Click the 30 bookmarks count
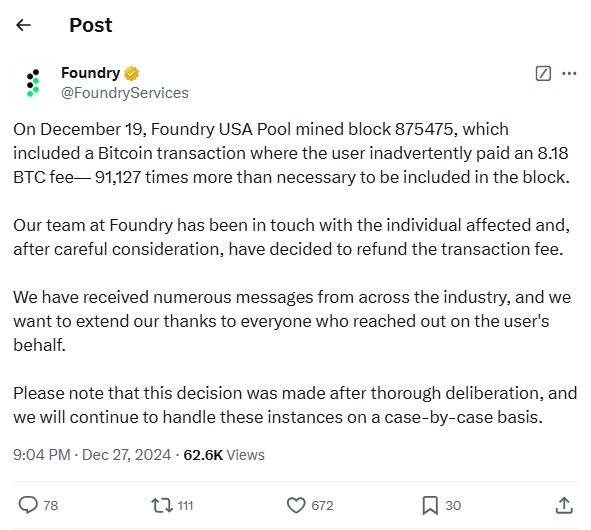 click(x=453, y=505)
